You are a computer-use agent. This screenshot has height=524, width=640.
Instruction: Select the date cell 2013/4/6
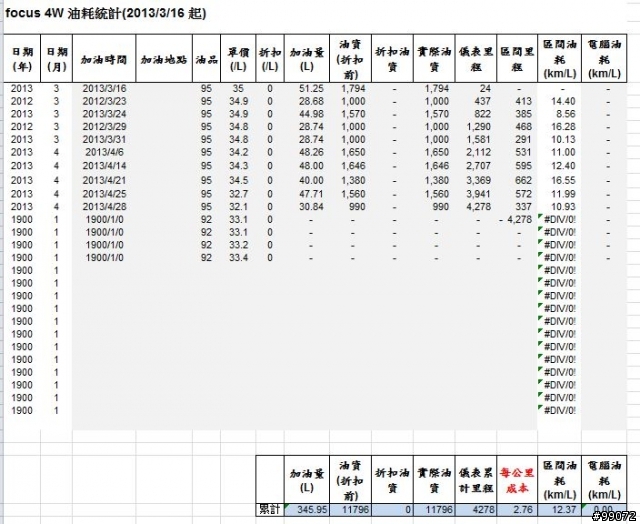click(104, 152)
